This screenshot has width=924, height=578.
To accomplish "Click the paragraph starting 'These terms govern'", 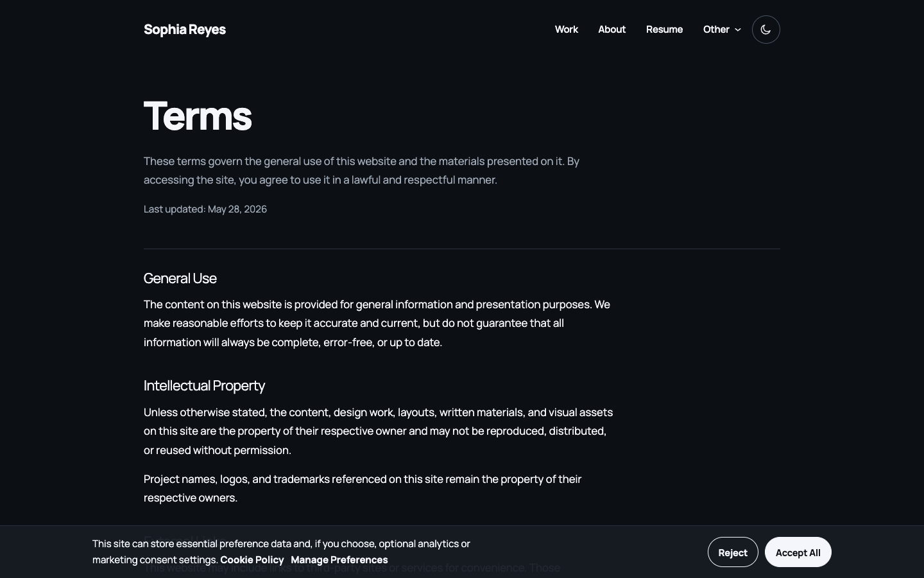I will click(x=362, y=171).
